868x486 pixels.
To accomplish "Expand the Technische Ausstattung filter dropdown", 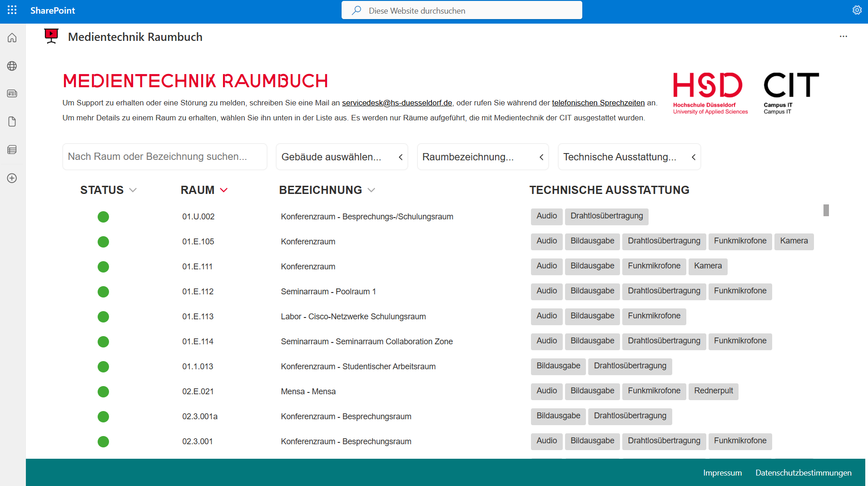I will 629,157.
